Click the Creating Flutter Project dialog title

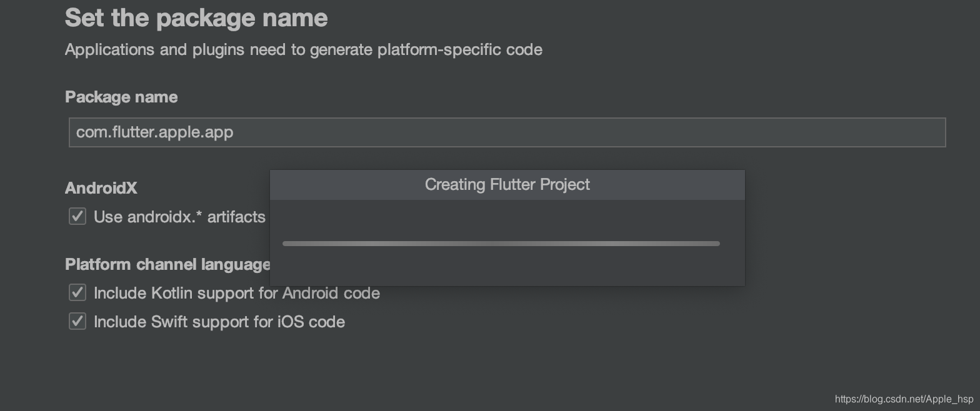[507, 185]
